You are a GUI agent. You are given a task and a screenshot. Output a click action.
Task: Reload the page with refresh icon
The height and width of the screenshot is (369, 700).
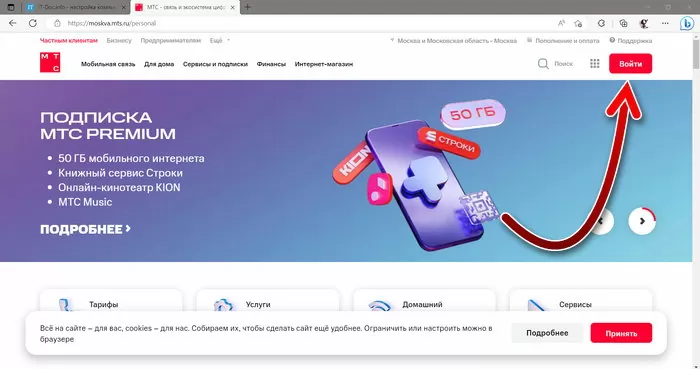coord(33,23)
